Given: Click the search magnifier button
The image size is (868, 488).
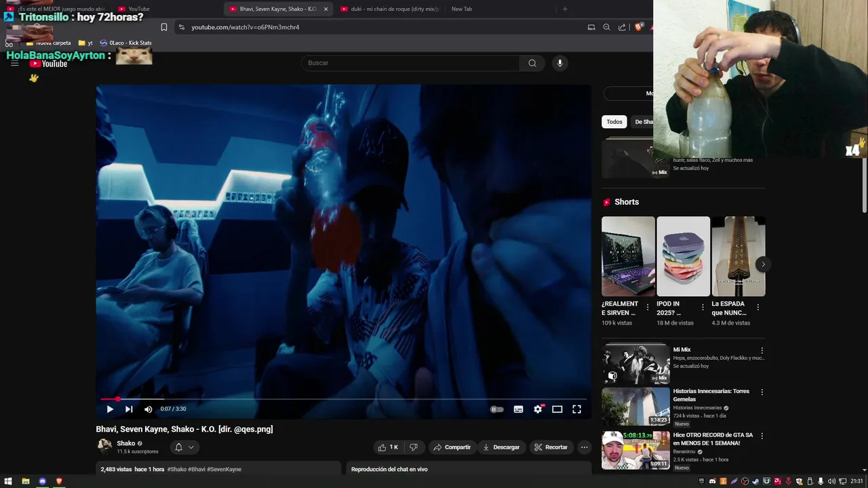Looking at the screenshot, I should [x=532, y=63].
